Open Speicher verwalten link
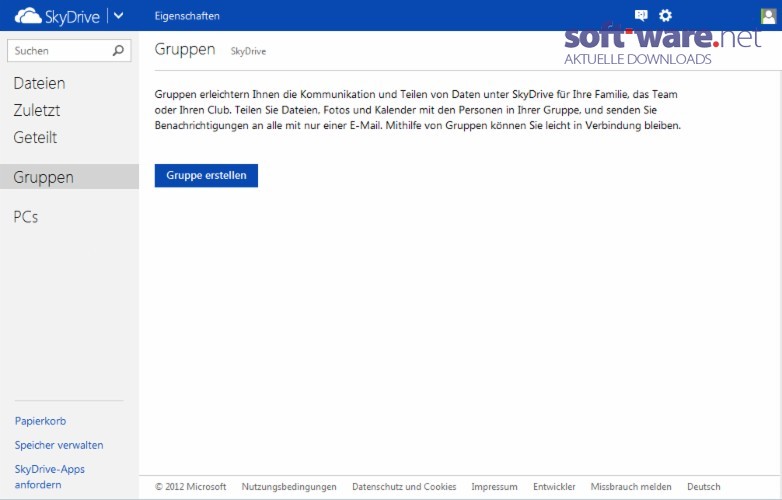Image resolution: width=782 pixels, height=500 pixels. (x=59, y=445)
